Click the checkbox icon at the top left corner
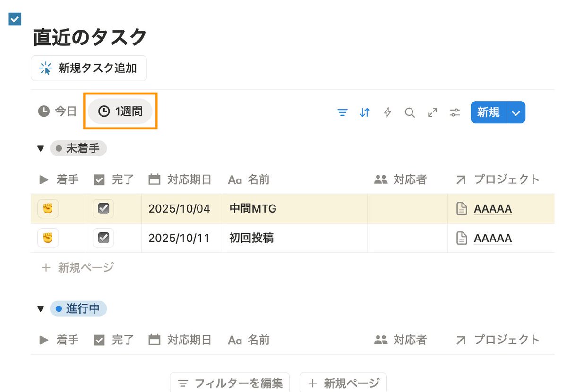567x392 pixels. click(x=15, y=19)
